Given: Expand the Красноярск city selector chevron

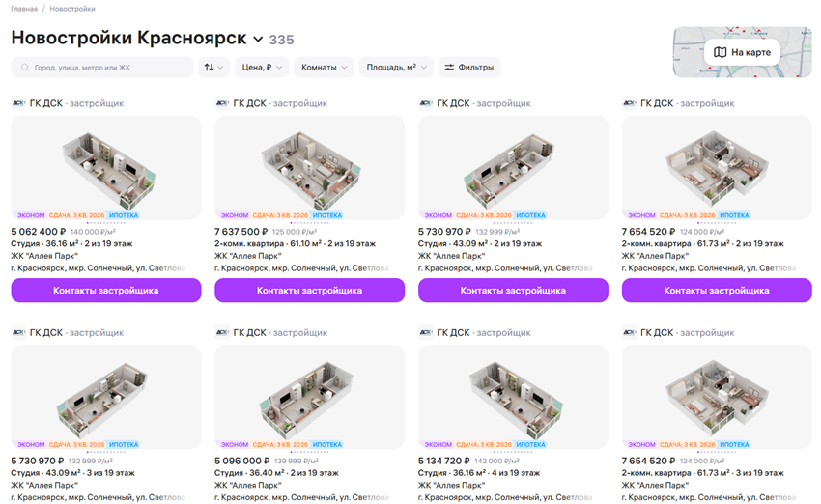Looking at the screenshot, I should tap(258, 40).
